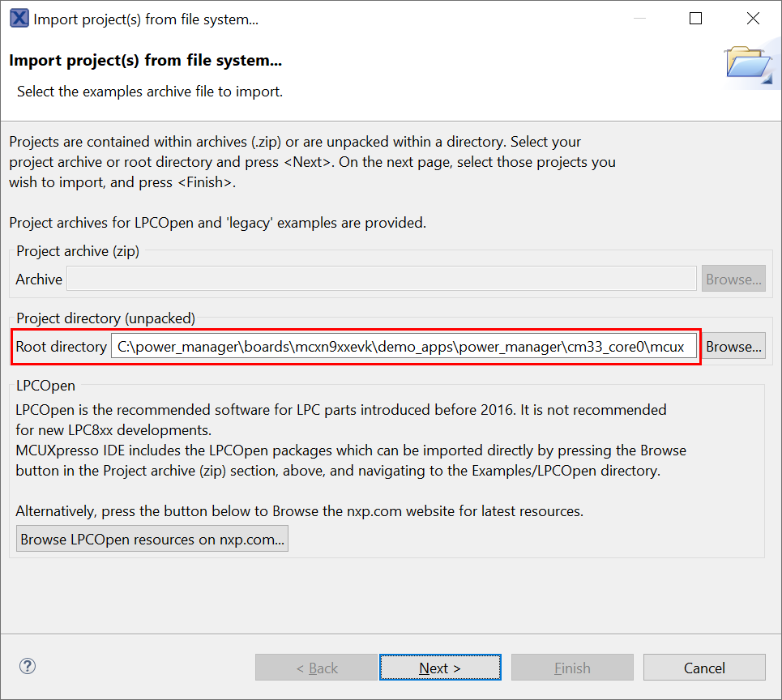Image resolution: width=782 pixels, height=700 pixels.
Task: Click the Archive path text field
Action: 381,280
